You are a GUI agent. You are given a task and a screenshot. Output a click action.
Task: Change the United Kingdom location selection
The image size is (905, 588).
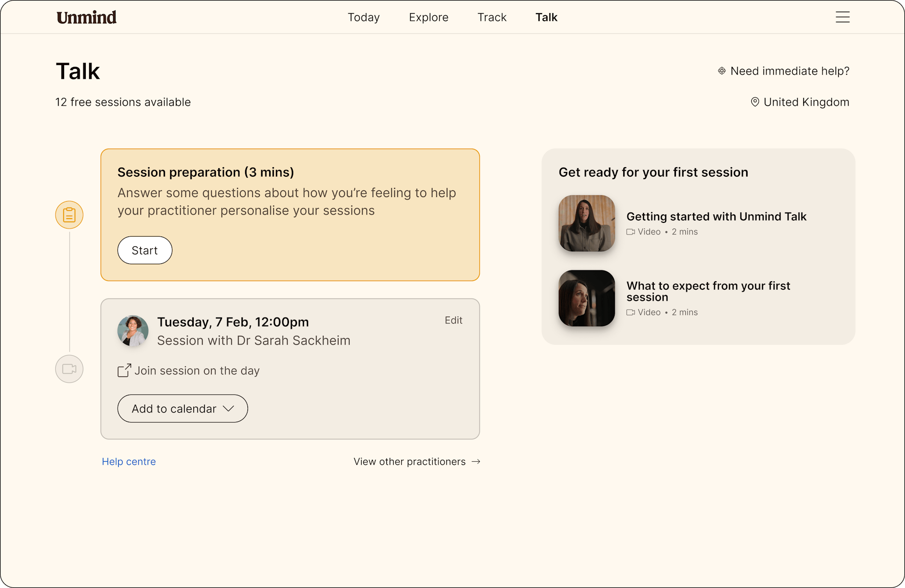pos(806,102)
